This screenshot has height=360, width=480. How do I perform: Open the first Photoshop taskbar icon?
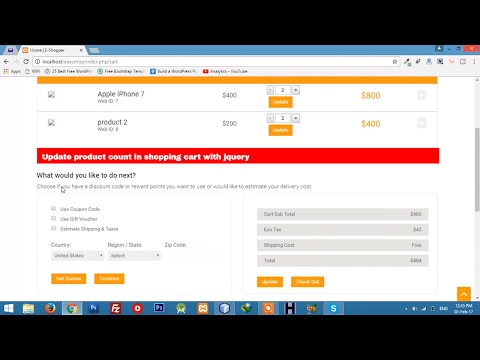pyautogui.click(x=94, y=308)
